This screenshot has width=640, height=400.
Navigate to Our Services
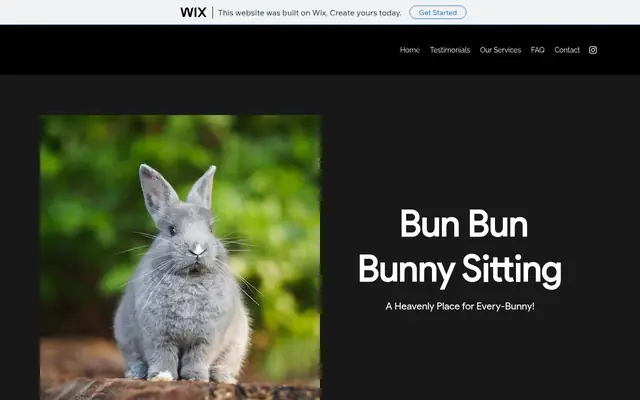pos(500,50)
